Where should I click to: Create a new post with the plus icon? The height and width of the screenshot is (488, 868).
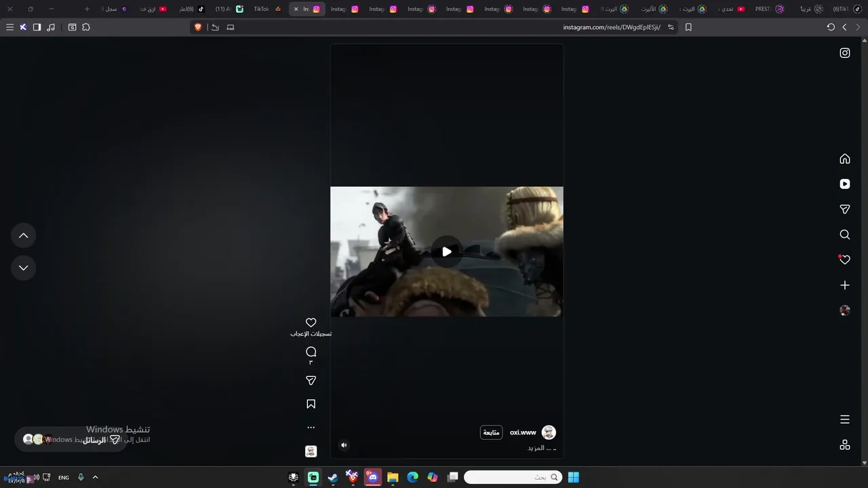[844, 285]
